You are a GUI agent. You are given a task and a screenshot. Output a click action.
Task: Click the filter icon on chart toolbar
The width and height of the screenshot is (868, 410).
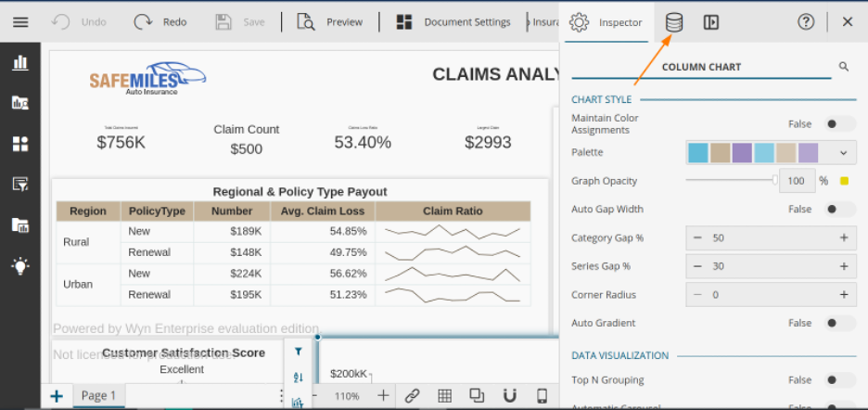pos(299,352)
